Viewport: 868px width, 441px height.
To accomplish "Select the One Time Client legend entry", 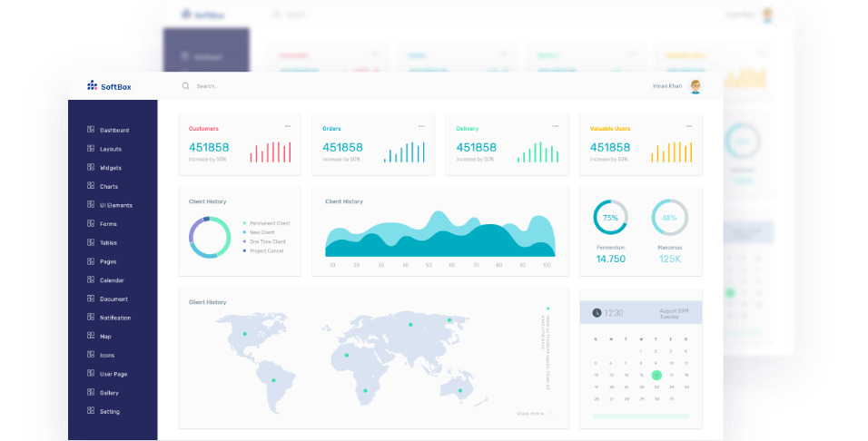I will click(x=264, y=241).
